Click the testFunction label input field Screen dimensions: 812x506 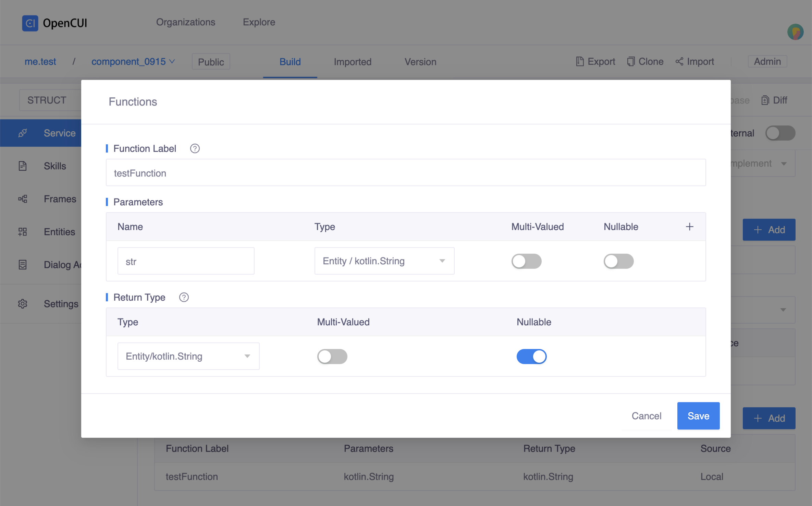pyautogui.click(x=406, y=173)
